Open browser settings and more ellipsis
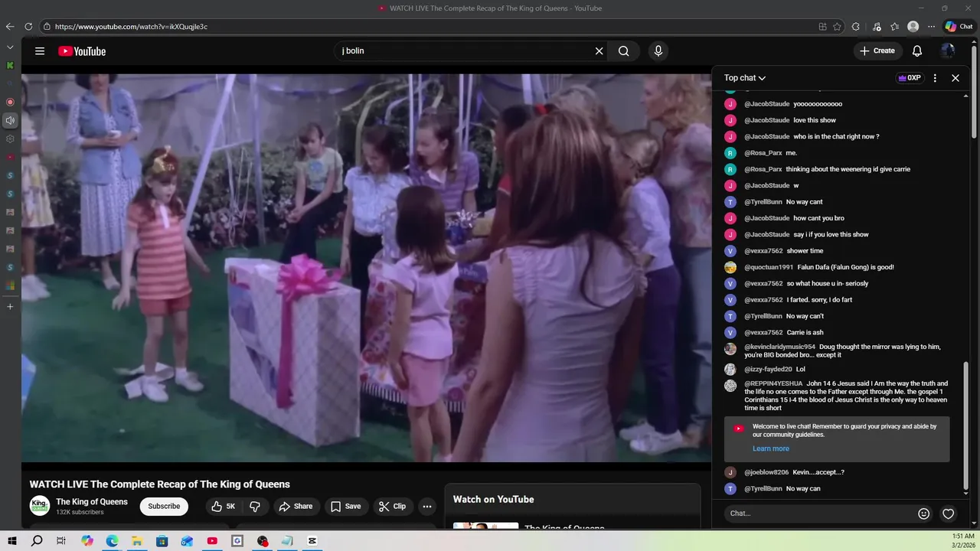Screen dimensions: 980x551 [931, 27]
